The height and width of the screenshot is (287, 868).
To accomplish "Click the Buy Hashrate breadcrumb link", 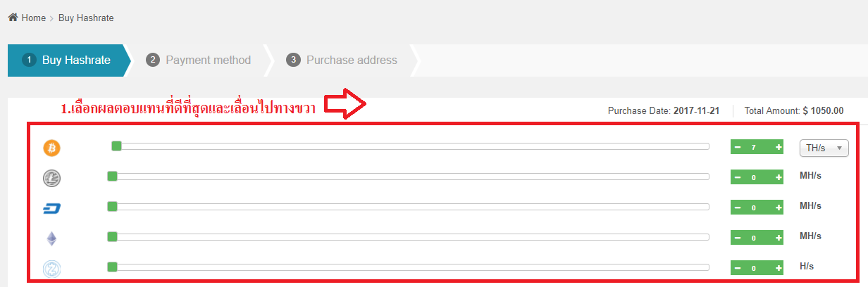I will pyautogui.click(x=86, y=18).
